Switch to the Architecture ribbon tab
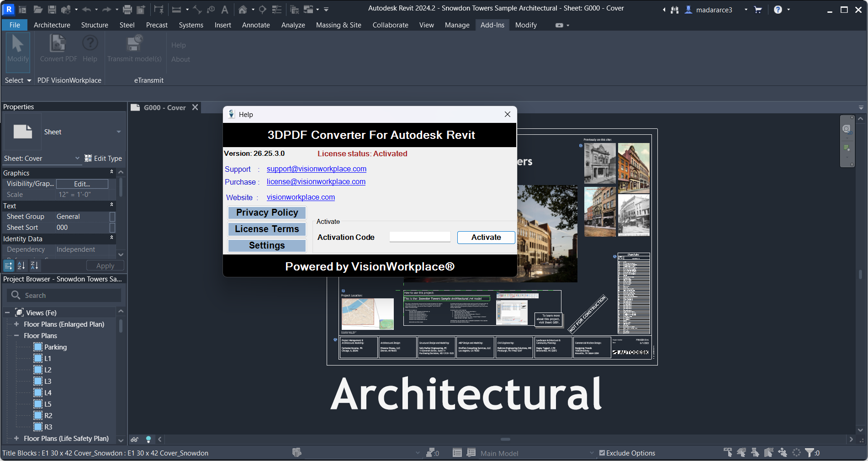The height and width of the screenshot is (461, 868). click(52, 25)
